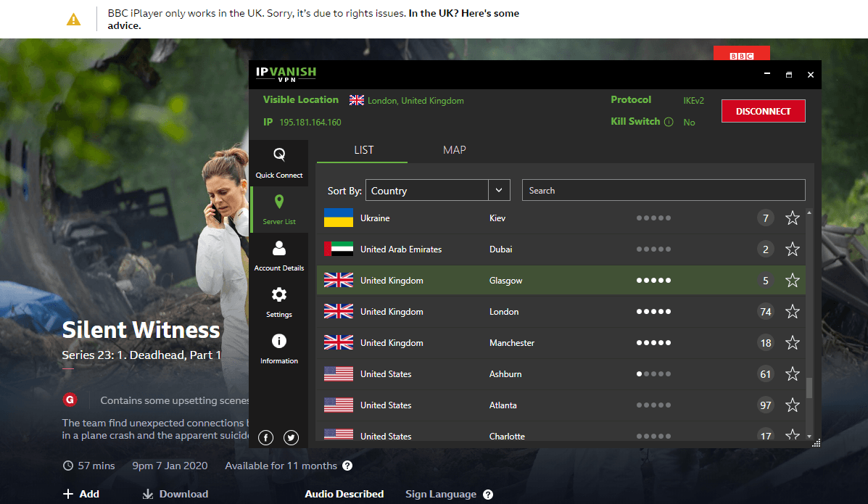Expand Dubai server count badge 2

(766, 249)
